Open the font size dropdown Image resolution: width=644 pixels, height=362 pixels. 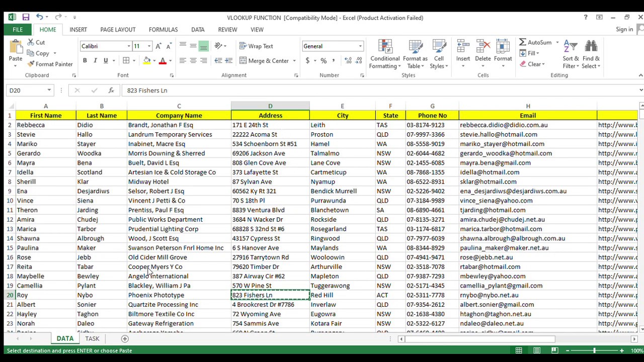(x=149, y=46)
